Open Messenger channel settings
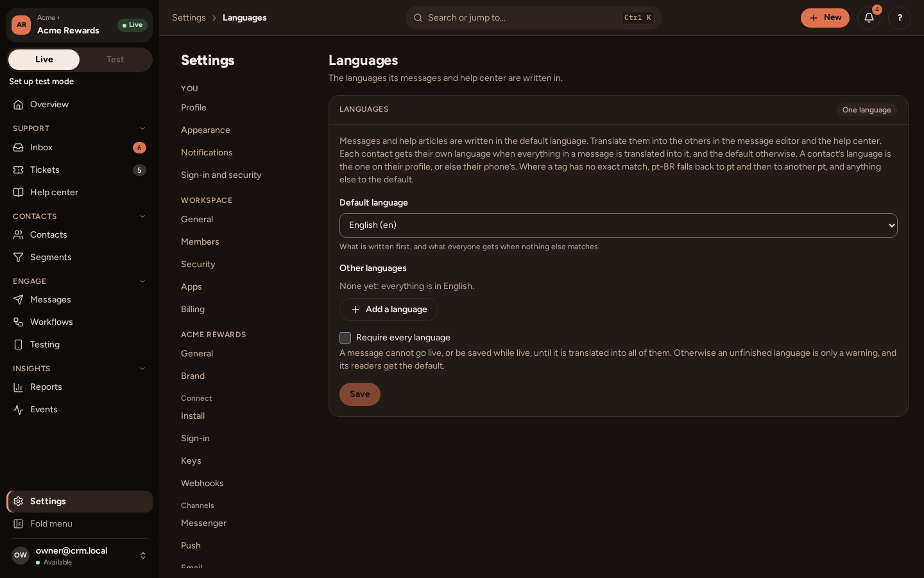 tap(203, 523)
